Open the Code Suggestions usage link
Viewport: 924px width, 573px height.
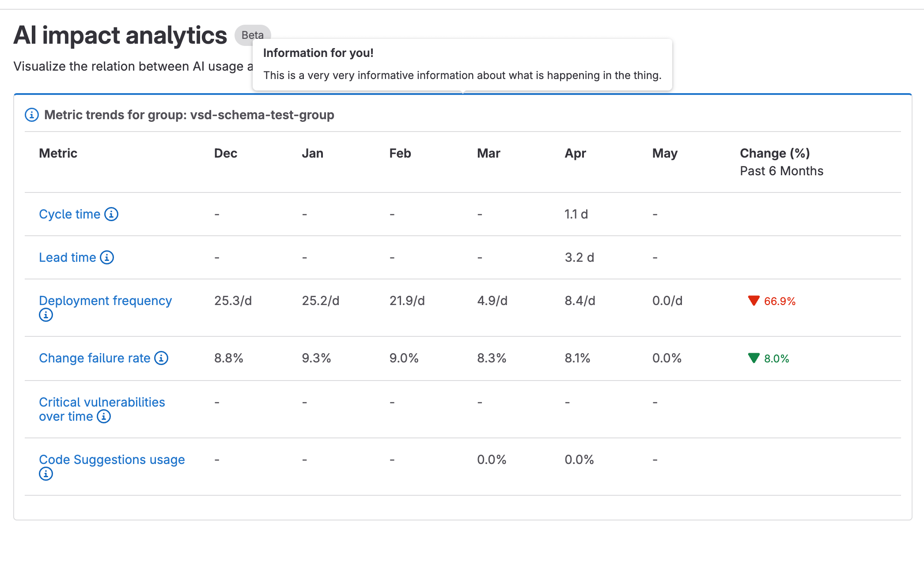[x=112, y=460]
